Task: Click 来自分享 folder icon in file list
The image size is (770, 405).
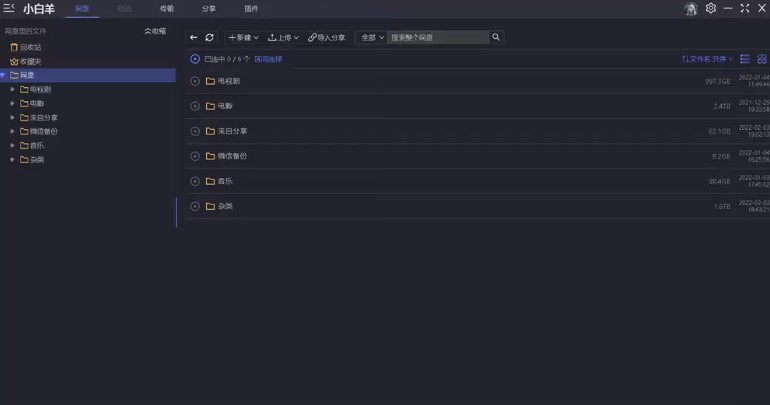Action: coord(210,131)
